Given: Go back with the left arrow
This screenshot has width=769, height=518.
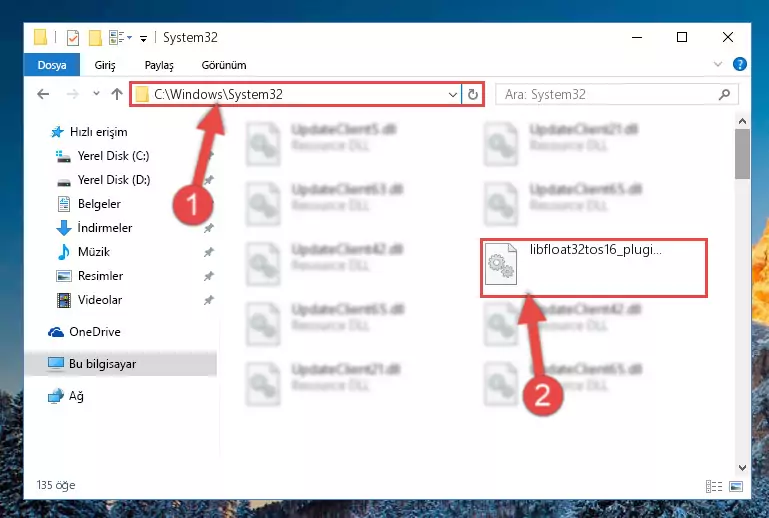Looking at the screenshot, I should (x=43, y=94).
